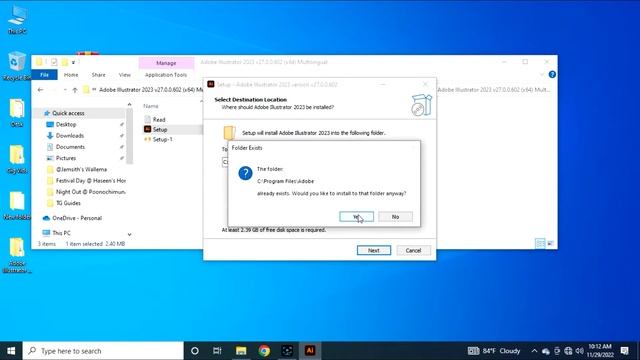Select Adobe Illustrator desktop folder

pos(17,255)
